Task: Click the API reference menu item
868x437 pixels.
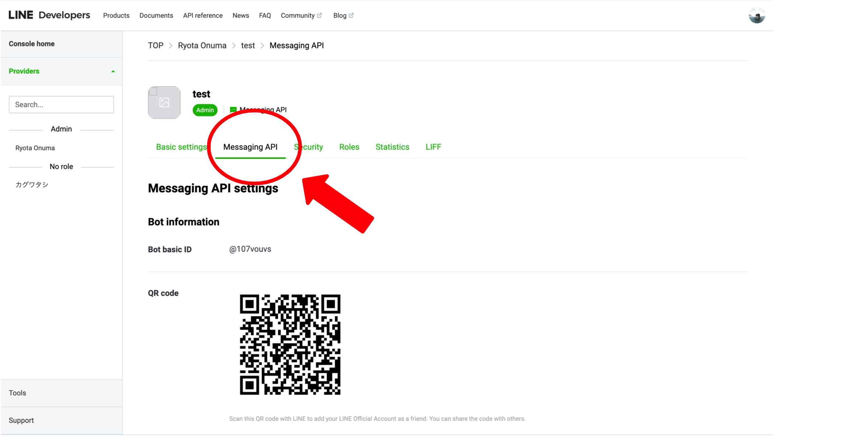Action: coord(202,15)
